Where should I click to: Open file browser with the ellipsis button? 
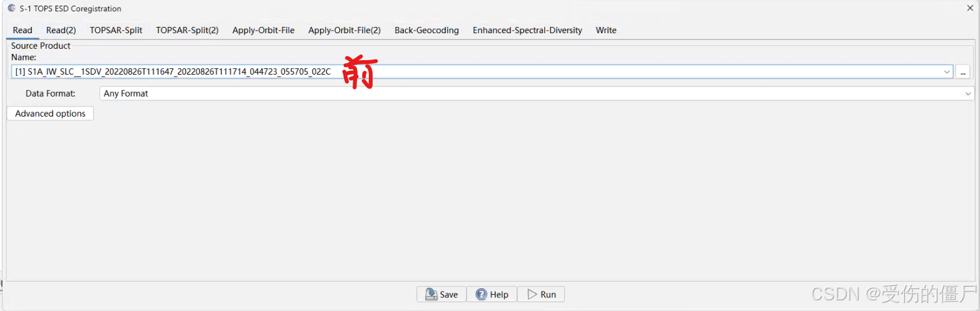pos(963,72)
